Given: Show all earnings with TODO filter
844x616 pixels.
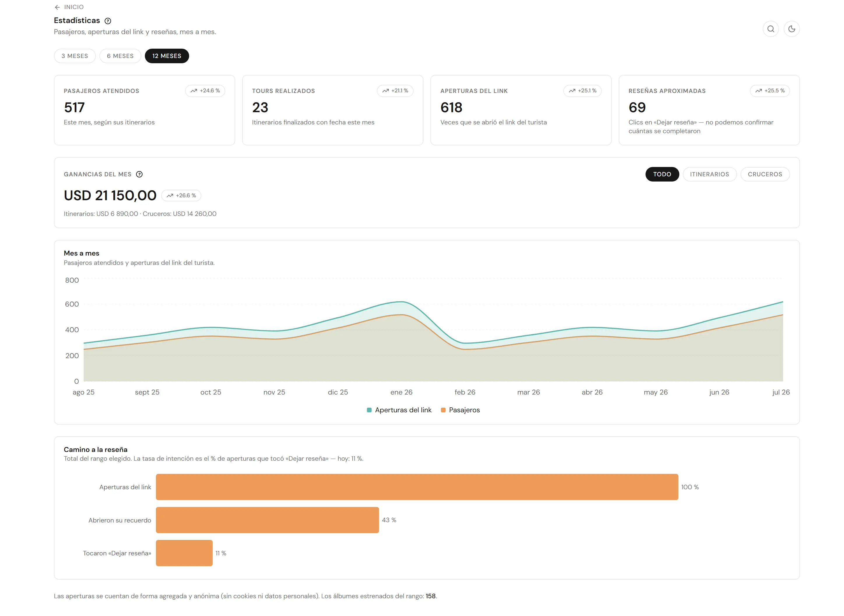Looking at the screenshot, I should pyautogui.click(x=662, y=174).
